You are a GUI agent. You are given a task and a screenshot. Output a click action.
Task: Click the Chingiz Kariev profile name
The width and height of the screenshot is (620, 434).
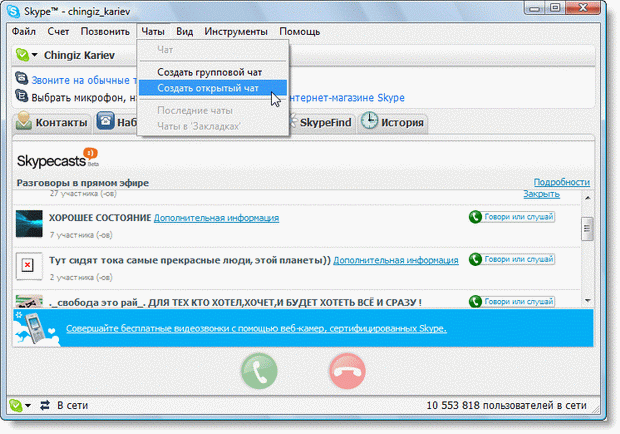(x=79, y=55)
